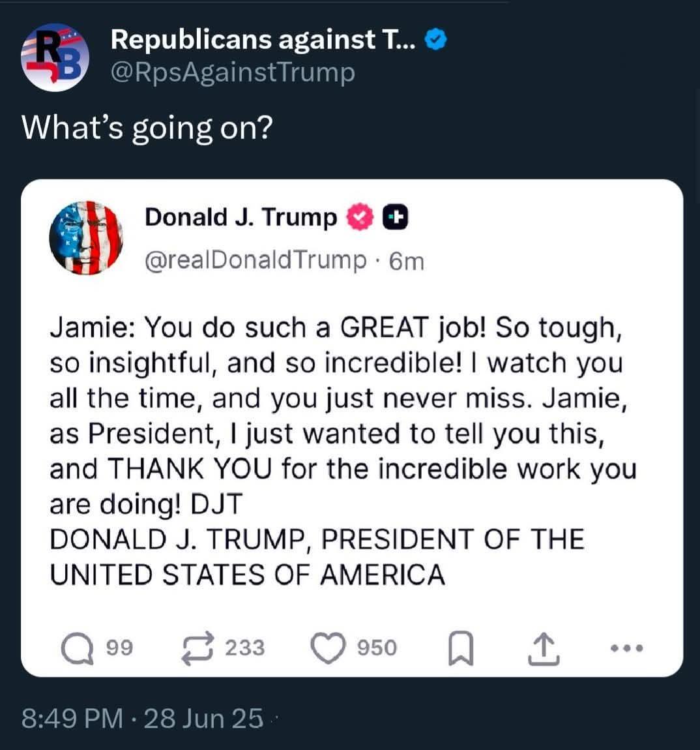This screenshot has height=750, width=700.
Task: View the 233 reposts count
Action: point(245,648)
